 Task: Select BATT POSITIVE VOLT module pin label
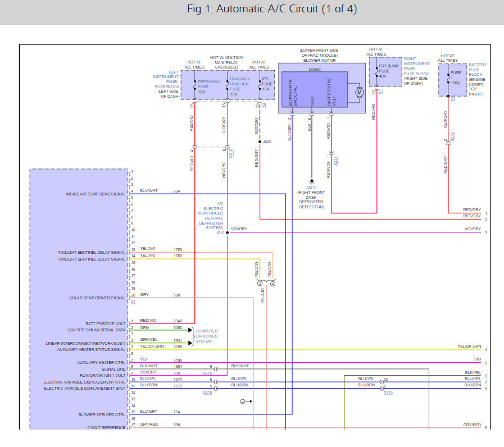point(106,324)
